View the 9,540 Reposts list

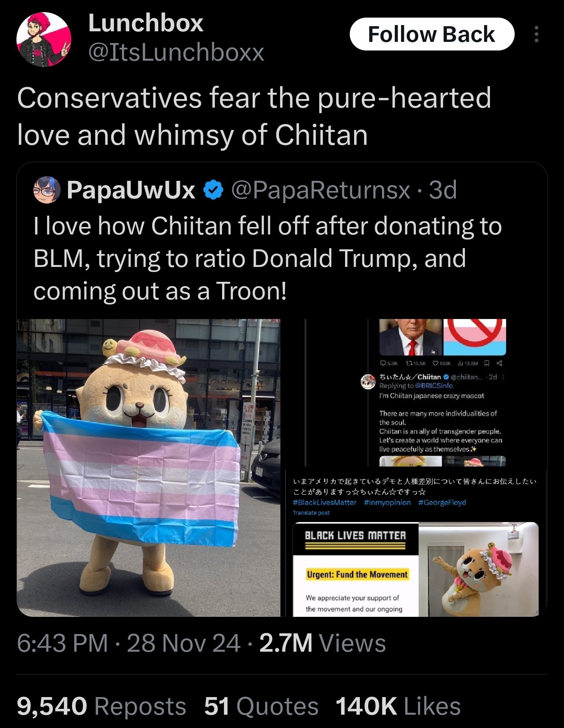coord(101,706)
